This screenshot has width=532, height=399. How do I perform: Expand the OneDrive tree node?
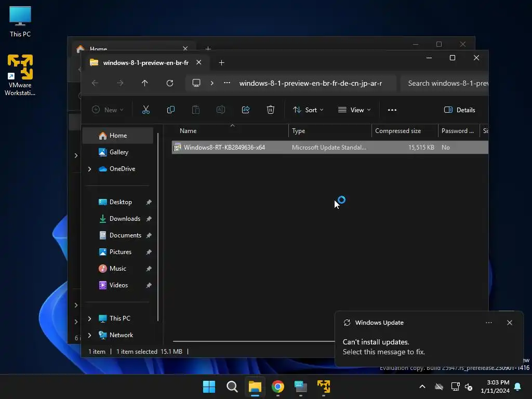[89, 169]
